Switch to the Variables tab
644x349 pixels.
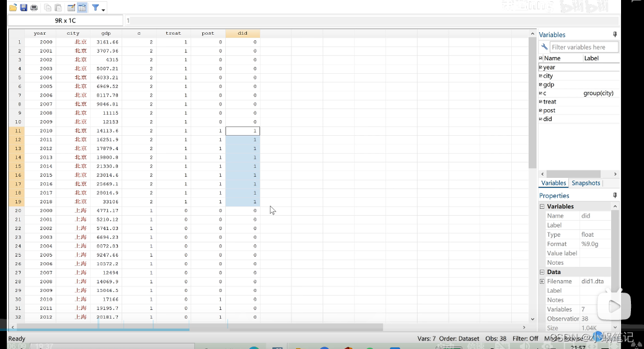pyautogui.click(x=553, y=183)
